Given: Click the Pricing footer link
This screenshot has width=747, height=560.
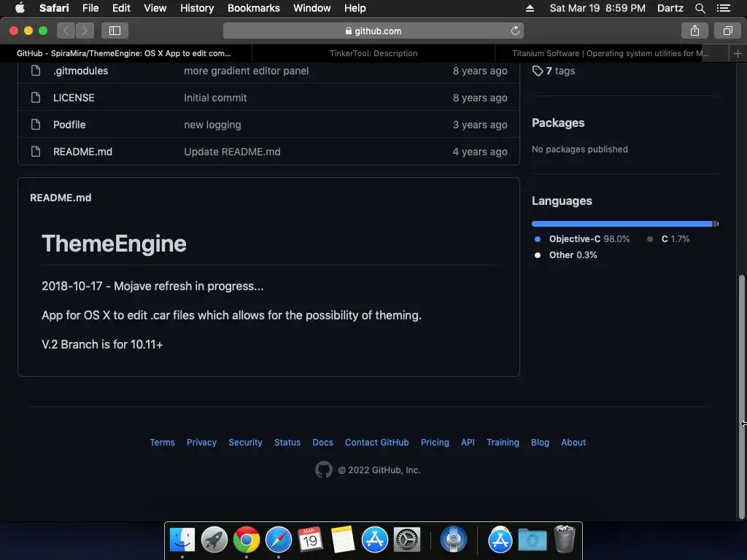Looking at the screenshot, I should click(x=435, y=443).
